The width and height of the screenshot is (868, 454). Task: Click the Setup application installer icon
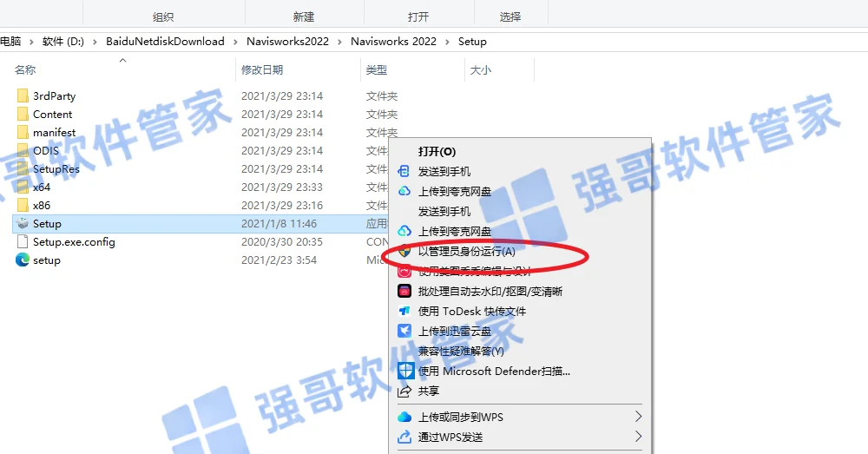point(23,224)
